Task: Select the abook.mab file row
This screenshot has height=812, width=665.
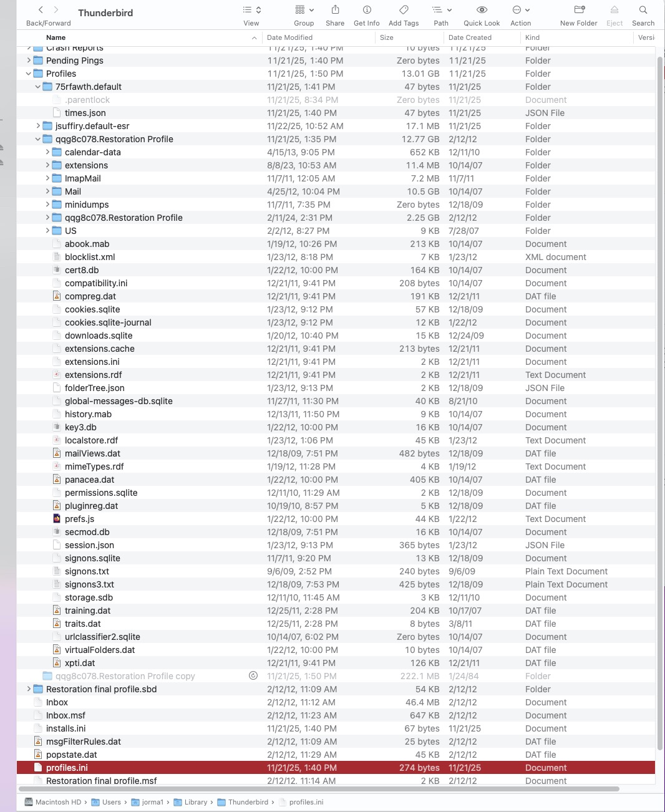Action: [336, 244]
